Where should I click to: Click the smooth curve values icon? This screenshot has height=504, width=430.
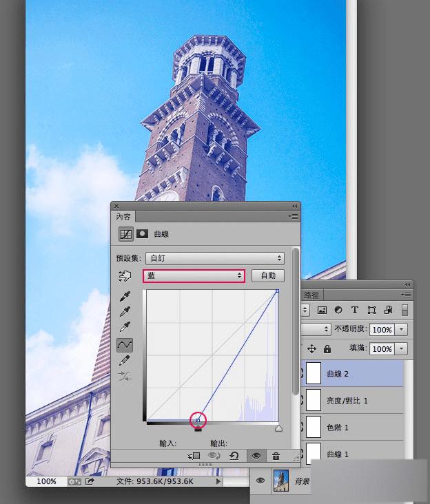coord(125,376)
